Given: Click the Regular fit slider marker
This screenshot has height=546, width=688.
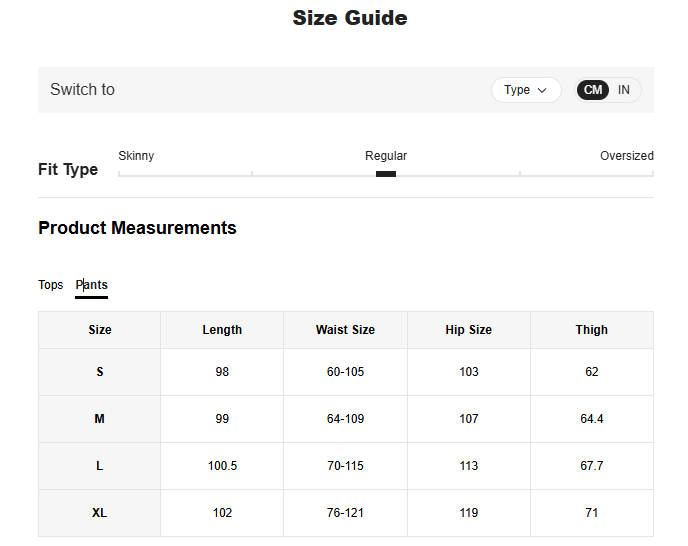Looking at the screenshot, I should click(386, 174).
